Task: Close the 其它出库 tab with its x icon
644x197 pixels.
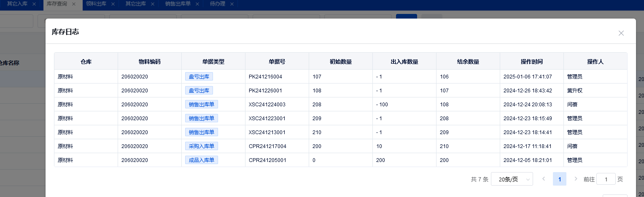Action: coord(152,4)
